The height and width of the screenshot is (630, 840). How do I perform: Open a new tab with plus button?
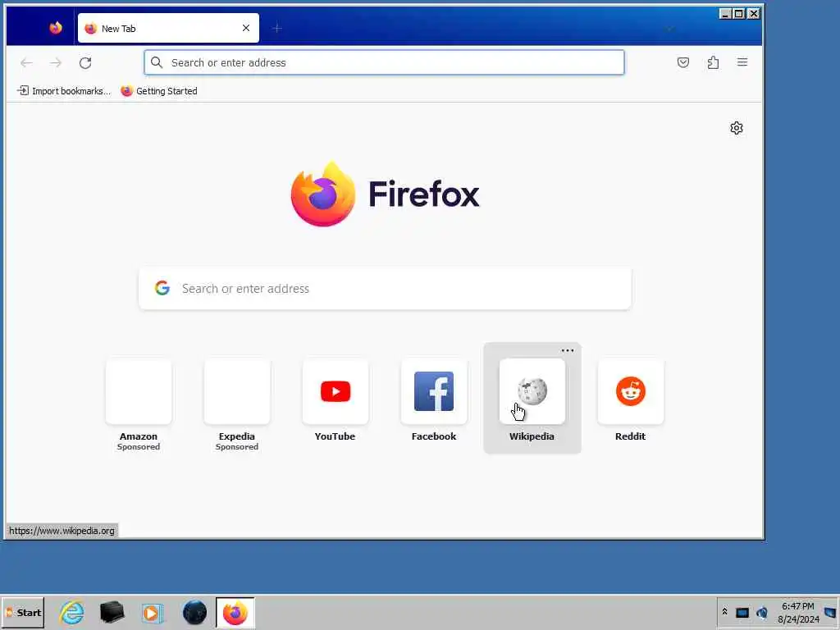pos(276,28)
